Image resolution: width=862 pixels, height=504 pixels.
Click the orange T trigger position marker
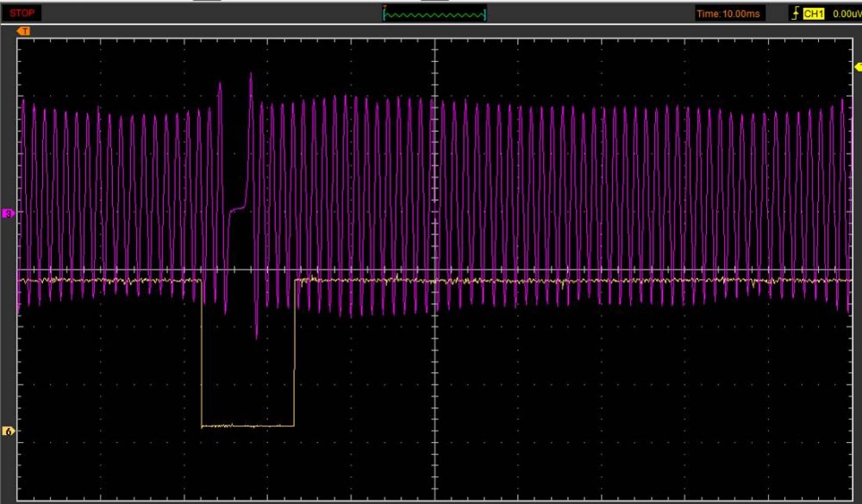[24, 31]
